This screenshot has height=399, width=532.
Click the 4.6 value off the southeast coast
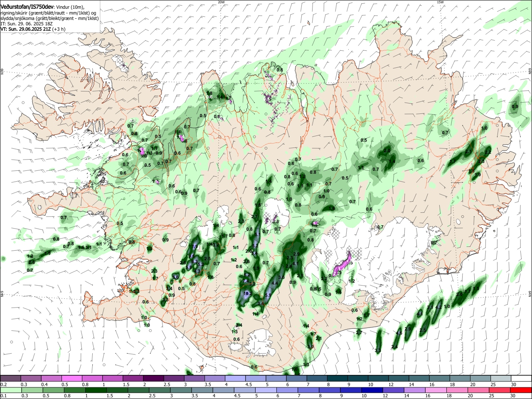click(x=399, y=333)
